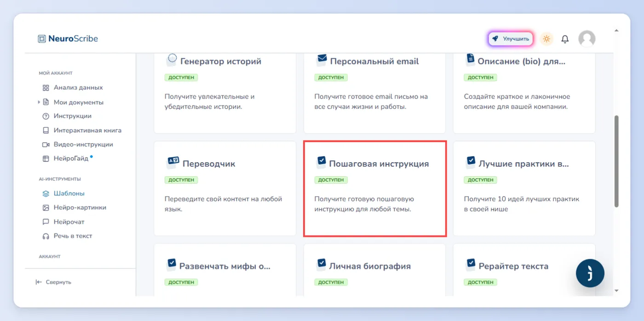Click the Улучшить upgrade button

[x=511, y=39]
